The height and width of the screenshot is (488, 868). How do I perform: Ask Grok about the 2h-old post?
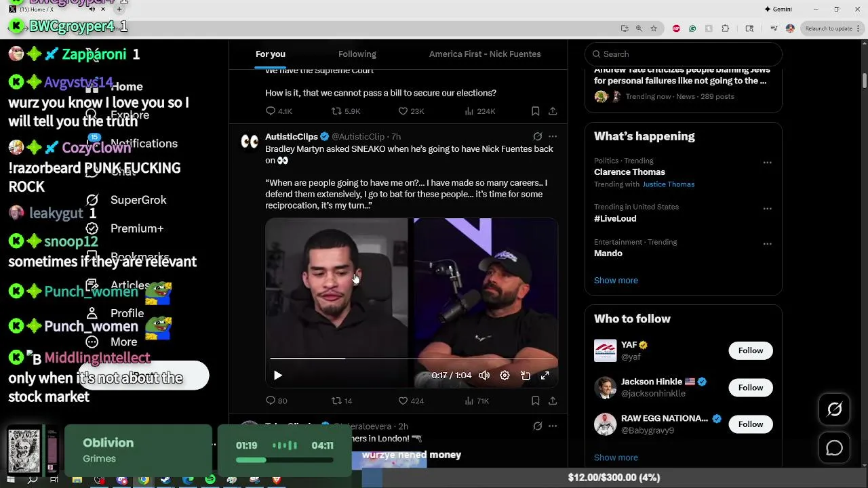(x=537, y=426)
